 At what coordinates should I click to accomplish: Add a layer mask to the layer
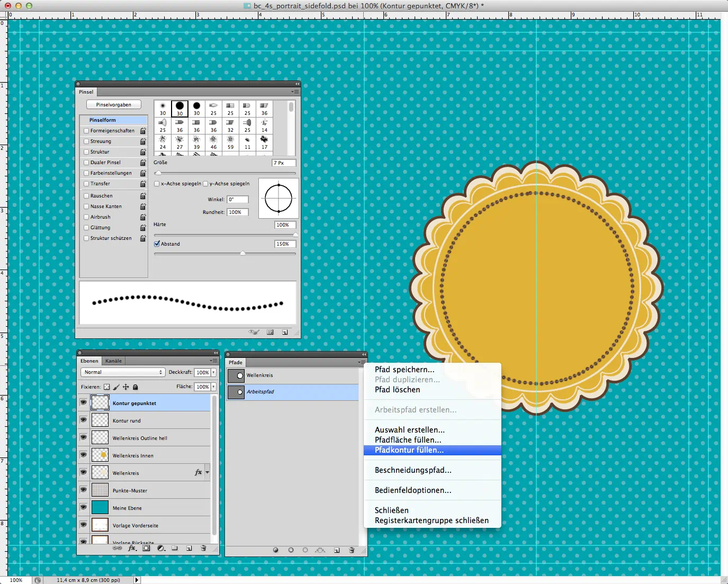click(146, 549)
